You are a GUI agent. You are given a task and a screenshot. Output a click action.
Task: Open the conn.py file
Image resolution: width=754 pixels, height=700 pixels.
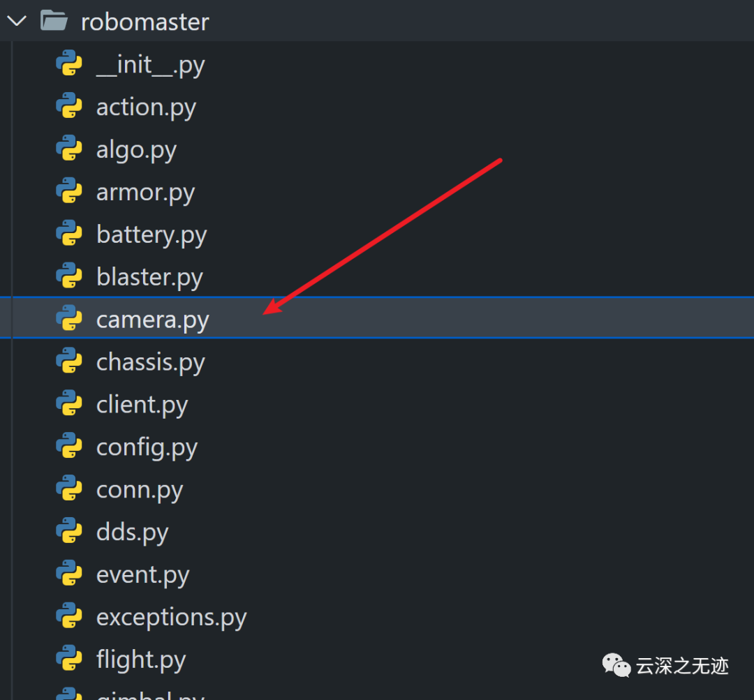click(139, 489)
